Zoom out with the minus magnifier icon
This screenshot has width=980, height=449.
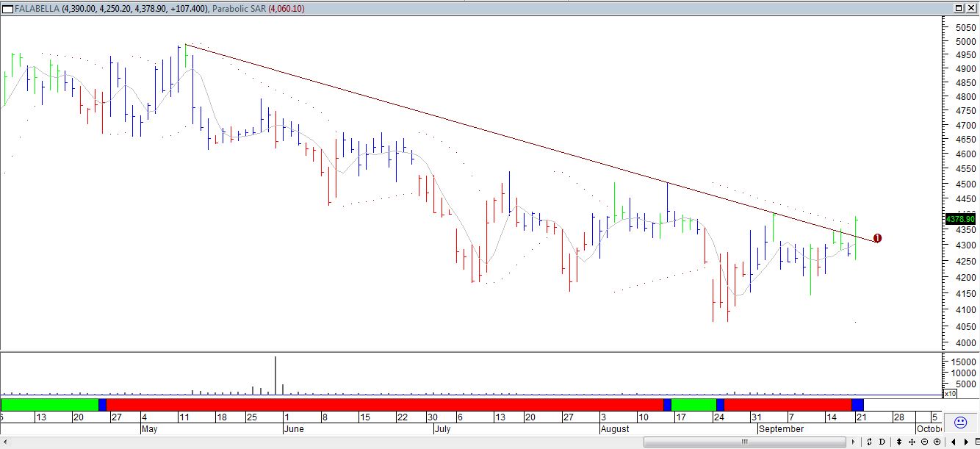[x=924, y=442]
